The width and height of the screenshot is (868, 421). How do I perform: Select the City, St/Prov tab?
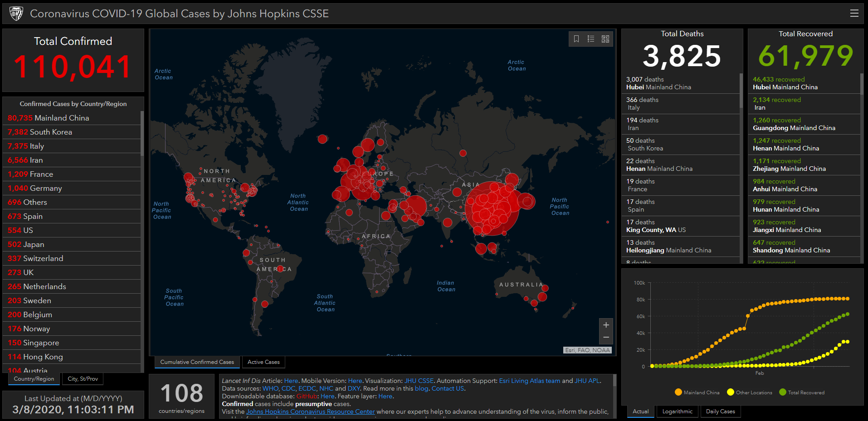pyautogui.click(x=83, y=379)
